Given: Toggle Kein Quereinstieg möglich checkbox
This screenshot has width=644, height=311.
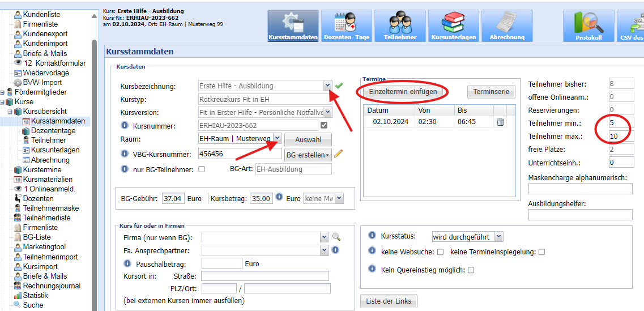Looking at the screenshot, I should 471,270.
